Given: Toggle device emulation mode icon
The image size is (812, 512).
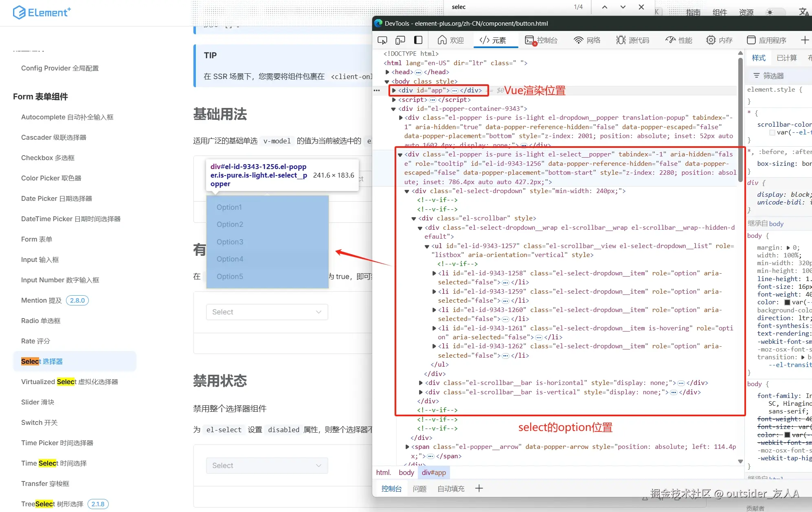Looking at the screenshot, I should point(400,40).
